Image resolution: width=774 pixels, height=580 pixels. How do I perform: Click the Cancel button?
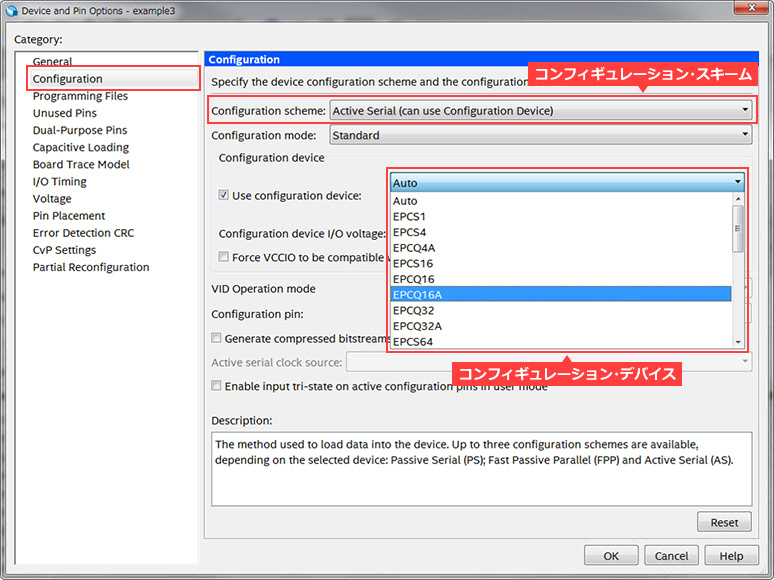(671, 555)
